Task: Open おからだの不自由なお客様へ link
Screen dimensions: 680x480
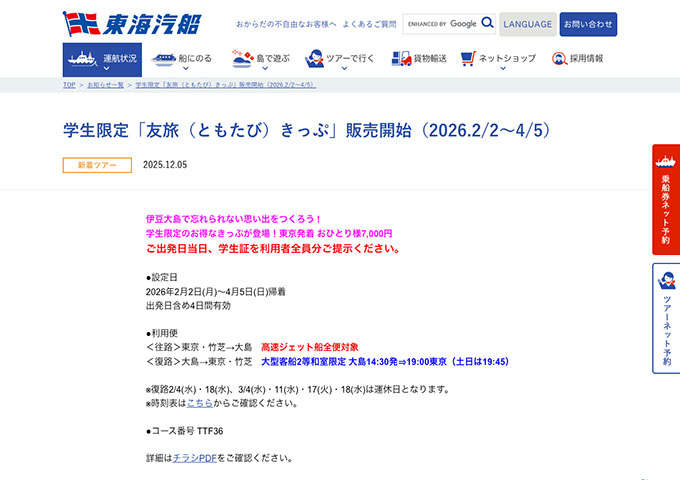Action: coord(286,24)
